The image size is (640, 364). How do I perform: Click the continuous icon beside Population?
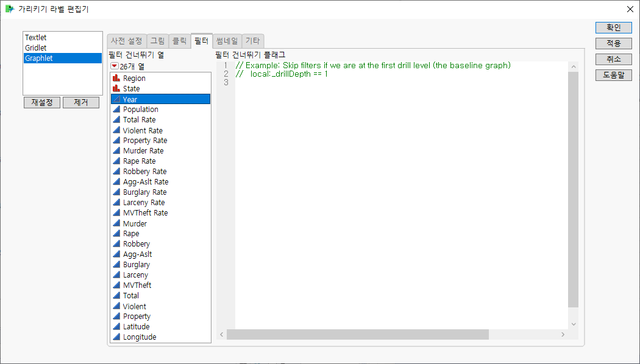pyautogui.click(x=116, y=109)
